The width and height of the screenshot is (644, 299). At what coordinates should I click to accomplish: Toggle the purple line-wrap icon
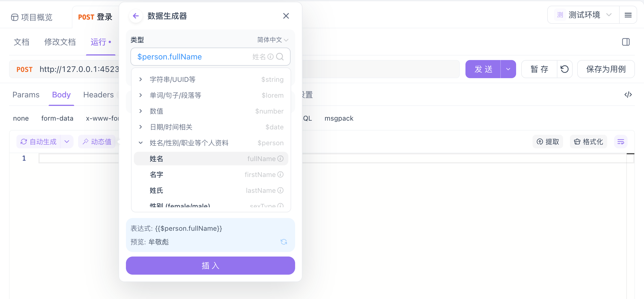point(621,142)
